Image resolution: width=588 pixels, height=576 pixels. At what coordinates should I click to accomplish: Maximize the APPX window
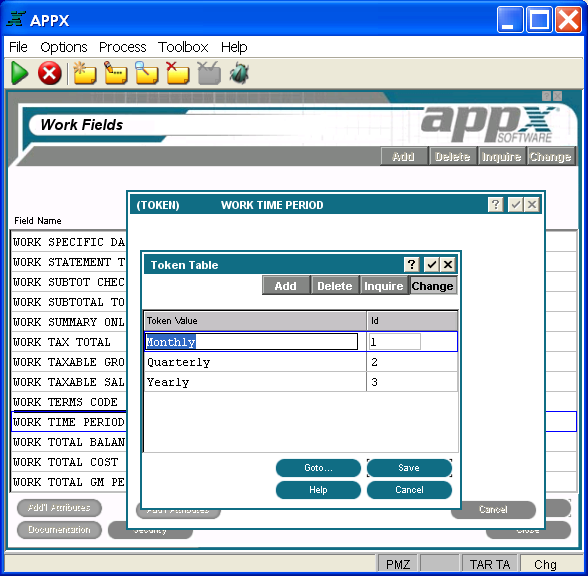point(539,19)
